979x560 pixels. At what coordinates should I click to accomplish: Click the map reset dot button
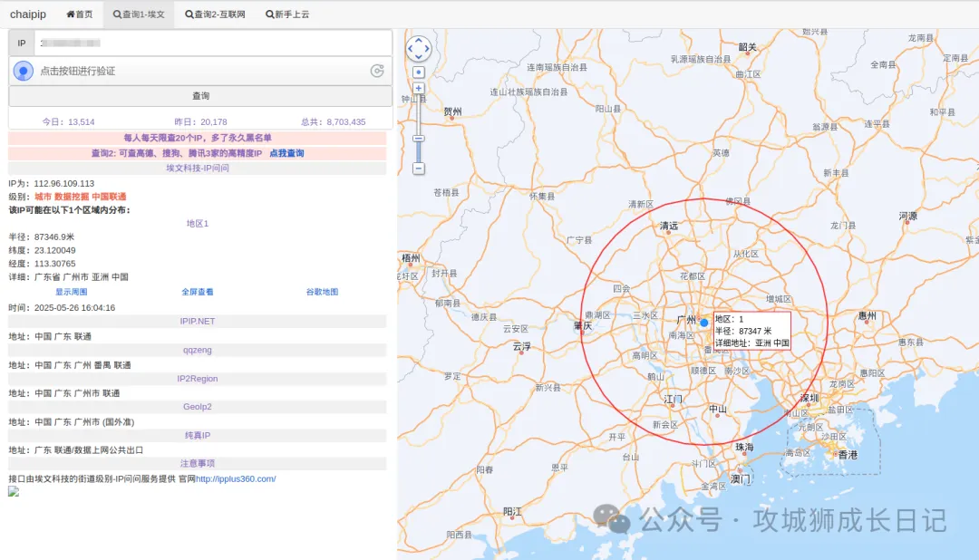pyautogui.click(x=419, y=72)
